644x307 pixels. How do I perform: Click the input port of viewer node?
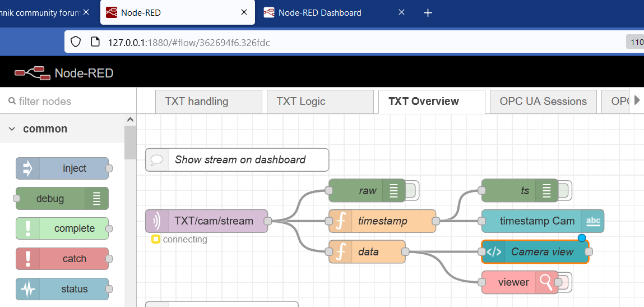[482, 282]
